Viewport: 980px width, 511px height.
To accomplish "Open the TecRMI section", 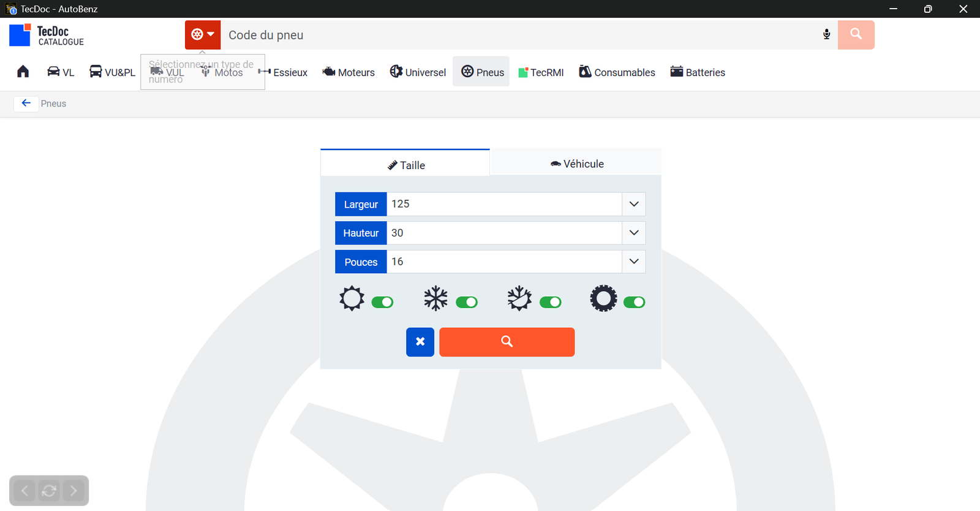I will pos(541,72).
